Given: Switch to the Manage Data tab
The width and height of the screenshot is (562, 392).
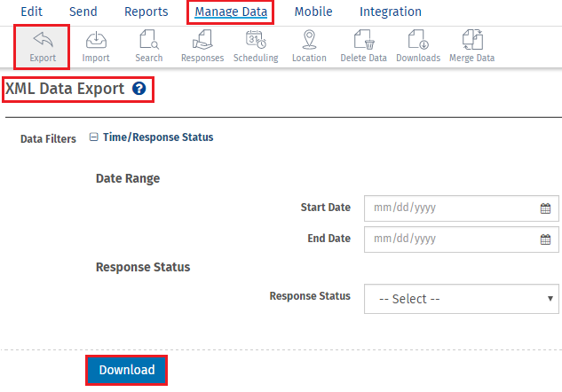Looking at the screenshot, I should (x=231, y=12).
